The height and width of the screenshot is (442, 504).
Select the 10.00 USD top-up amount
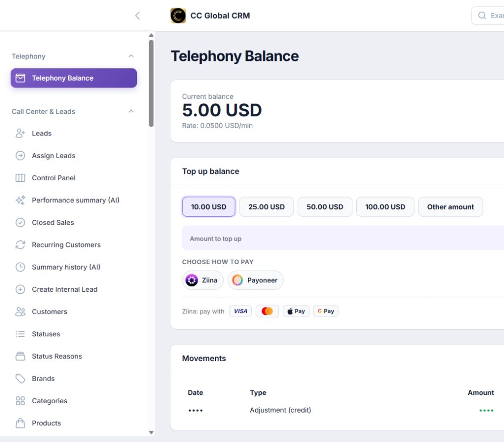[x=209, y=207]
